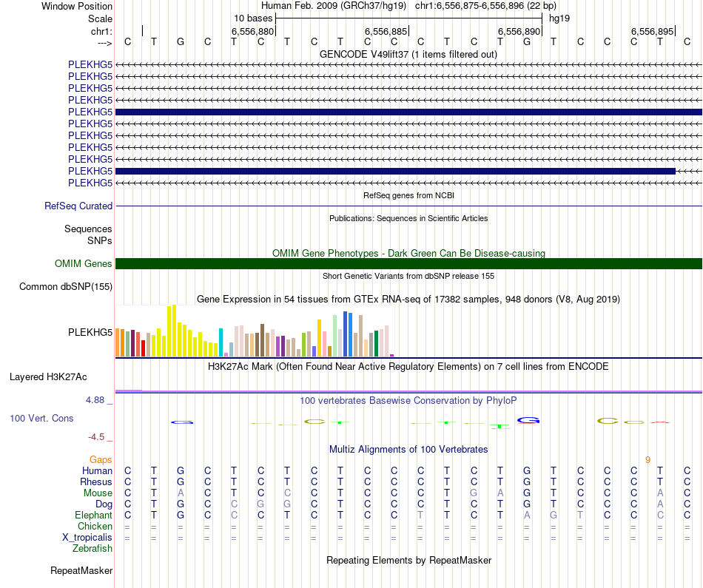Click 'Publications: Sequences in Scientific Articles' title
Viewport: 703px width, 588px height.
(x=408, y=218)
